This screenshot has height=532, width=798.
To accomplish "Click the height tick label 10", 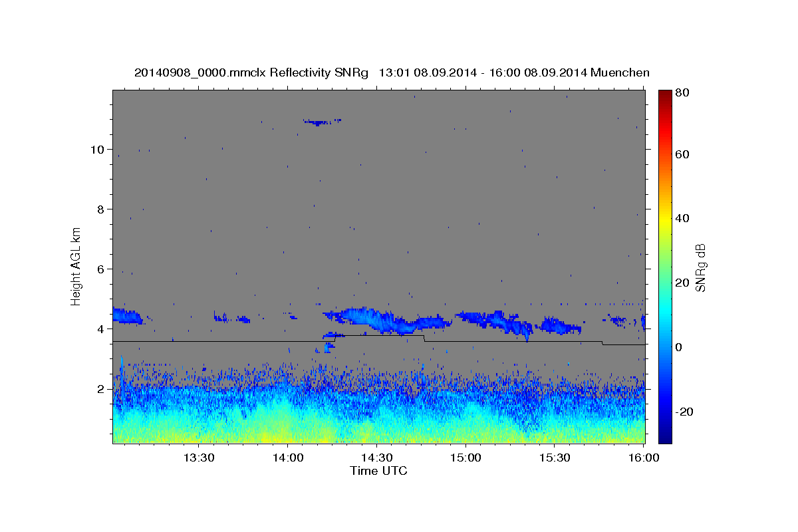I will (x=96, y=150).
